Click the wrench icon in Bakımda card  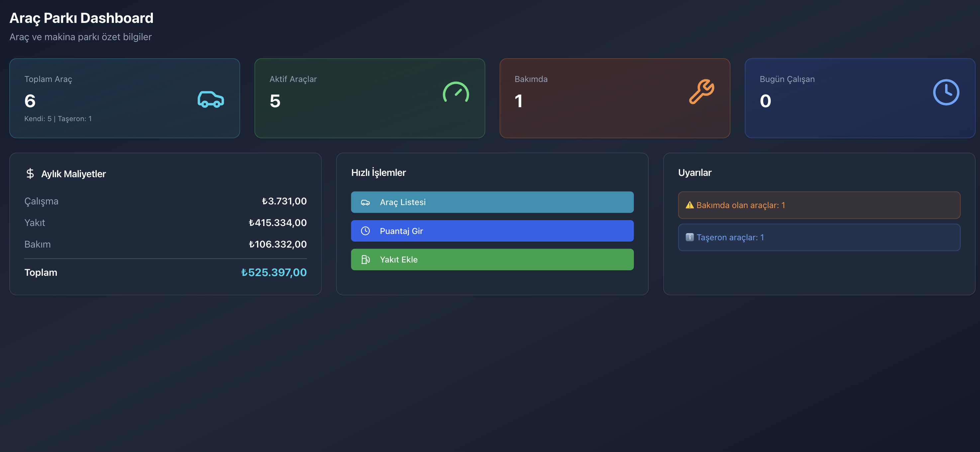click(701, 92)
